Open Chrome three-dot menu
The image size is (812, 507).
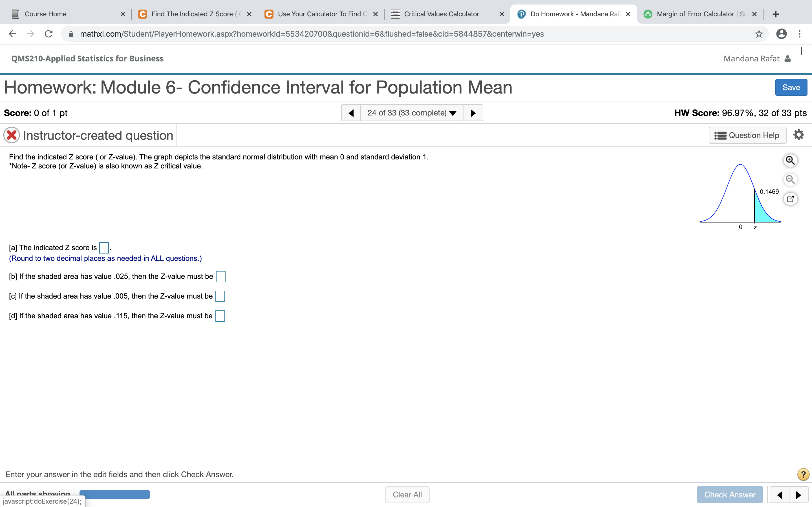click(800, 34)
